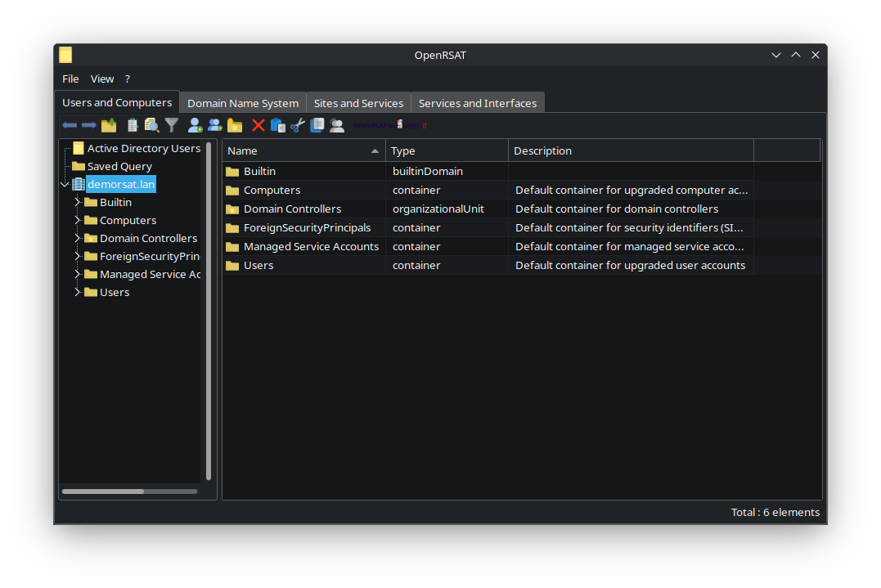Viewport: 881px width, 588px height.
Task: Open the Sites and Services tab
Action: pyautogui.click(x=358, y=103)
